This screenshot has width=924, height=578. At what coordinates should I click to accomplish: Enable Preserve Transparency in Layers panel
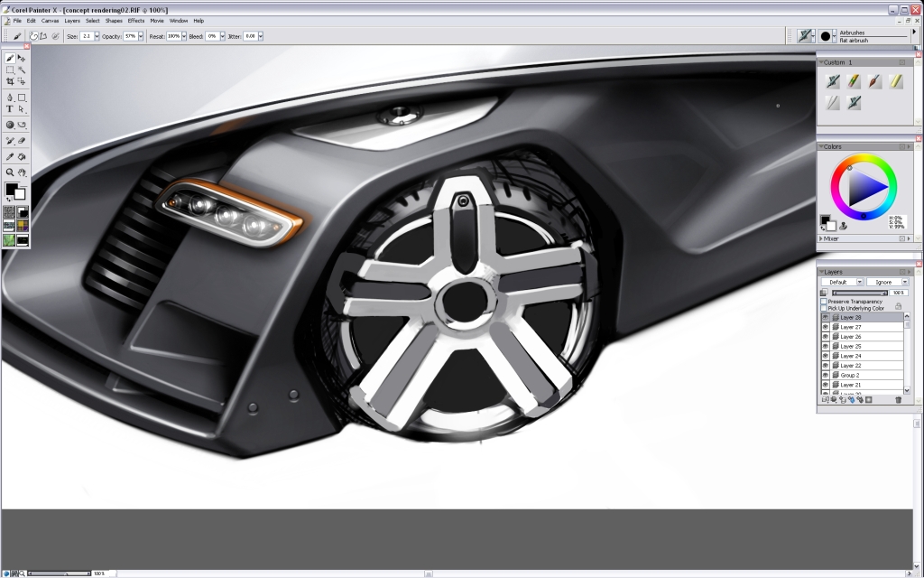coord(824,301)
